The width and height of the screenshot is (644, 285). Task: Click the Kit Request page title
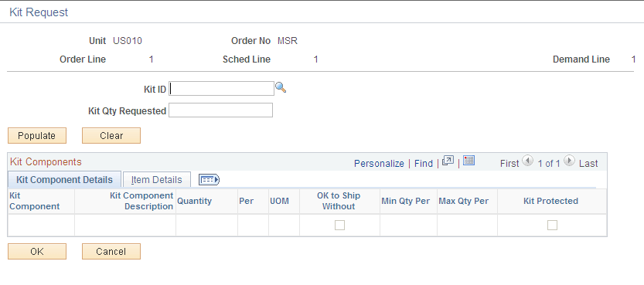(x=39, y=12)
